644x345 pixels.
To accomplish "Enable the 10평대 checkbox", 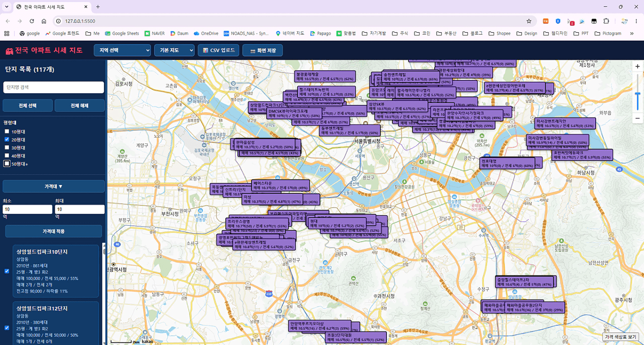I will coord(7,132).
